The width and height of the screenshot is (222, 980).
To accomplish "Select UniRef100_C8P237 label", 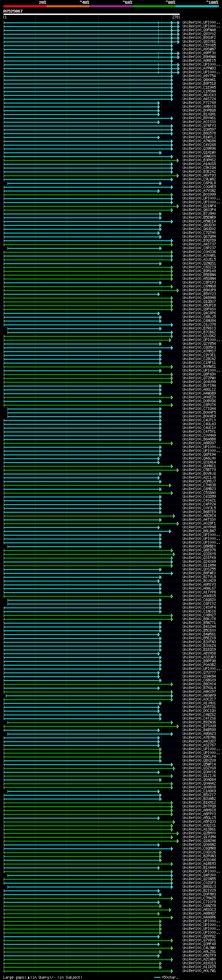I will tap(199, 248).
